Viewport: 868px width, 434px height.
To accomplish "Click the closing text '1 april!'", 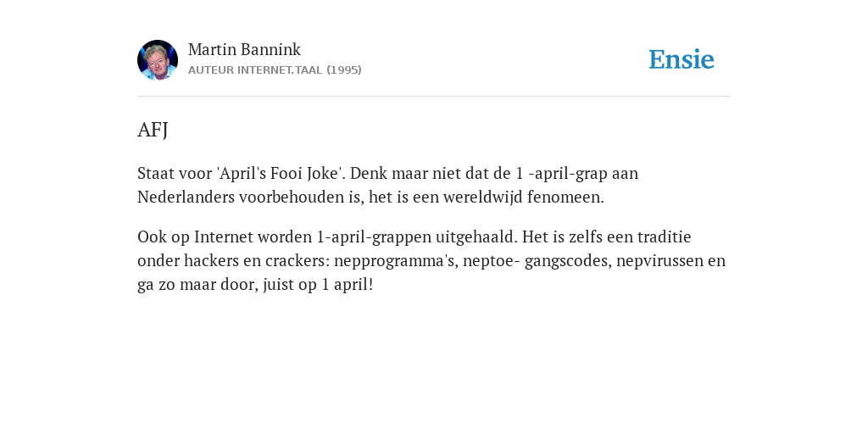I will point(347,285).
